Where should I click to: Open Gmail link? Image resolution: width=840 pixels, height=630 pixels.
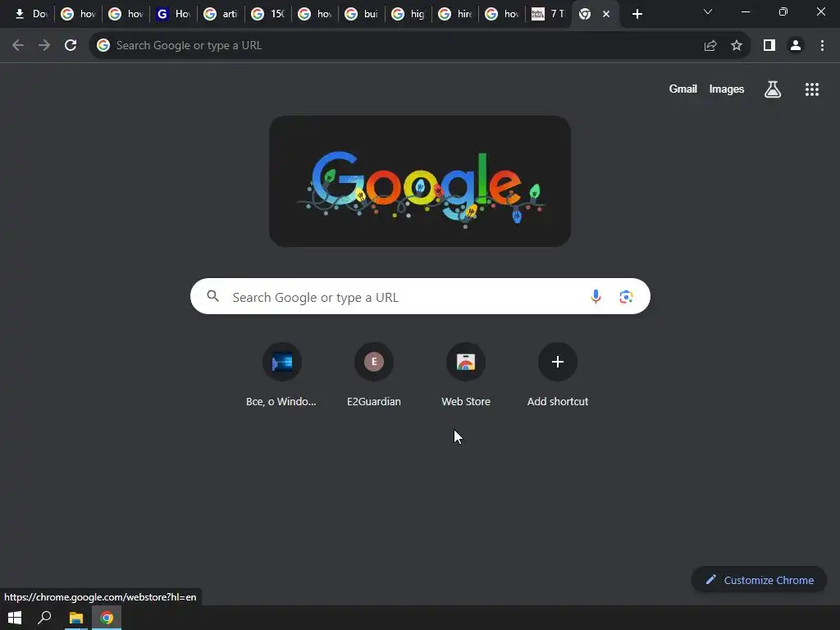(683, 89)
